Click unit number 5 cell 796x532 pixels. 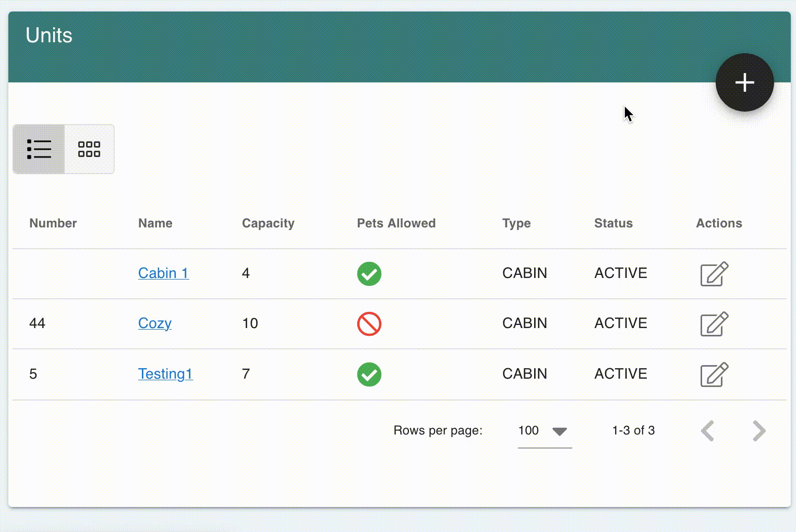[33, 374]
